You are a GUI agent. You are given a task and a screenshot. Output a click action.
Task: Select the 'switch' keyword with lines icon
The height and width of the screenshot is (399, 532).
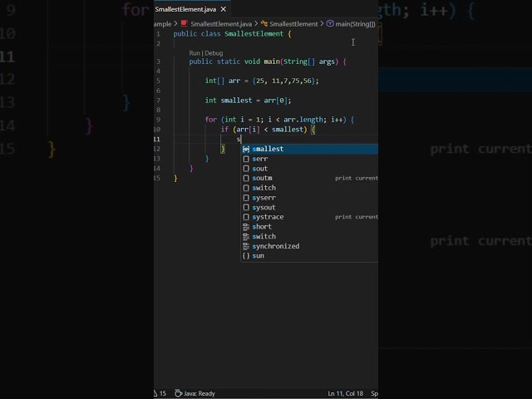click(x=309, y=236)
